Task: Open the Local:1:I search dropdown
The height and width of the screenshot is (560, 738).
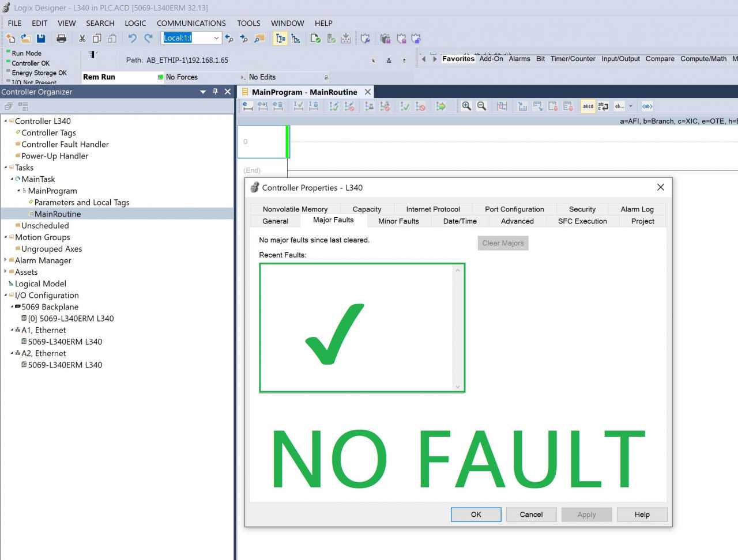Action: [x=216, y=38]
